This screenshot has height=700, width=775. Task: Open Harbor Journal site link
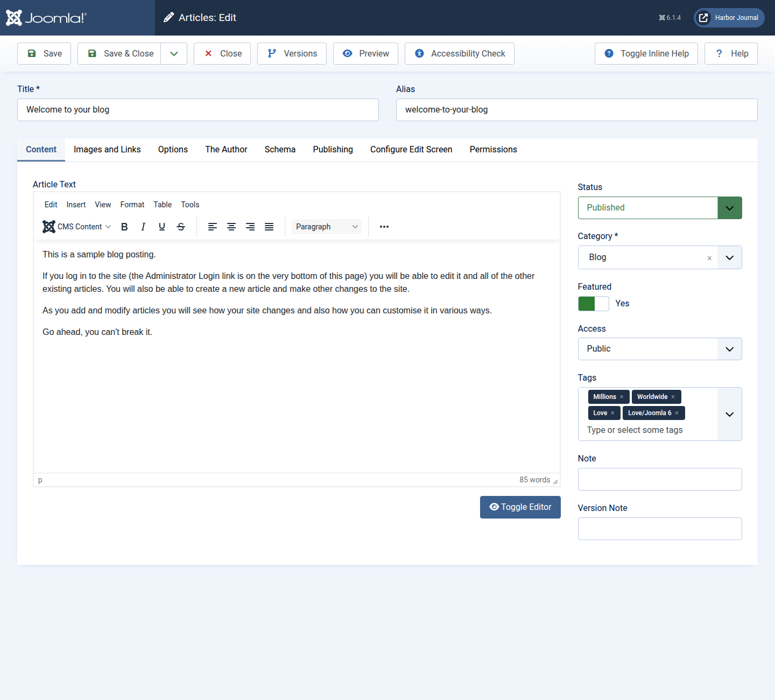tap(729, 18)
